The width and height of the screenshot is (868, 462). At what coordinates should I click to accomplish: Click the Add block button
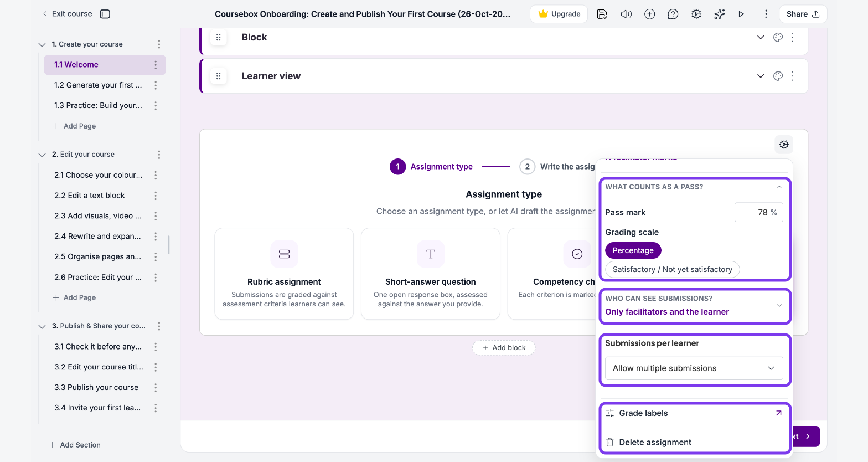[x=504, y=348]
